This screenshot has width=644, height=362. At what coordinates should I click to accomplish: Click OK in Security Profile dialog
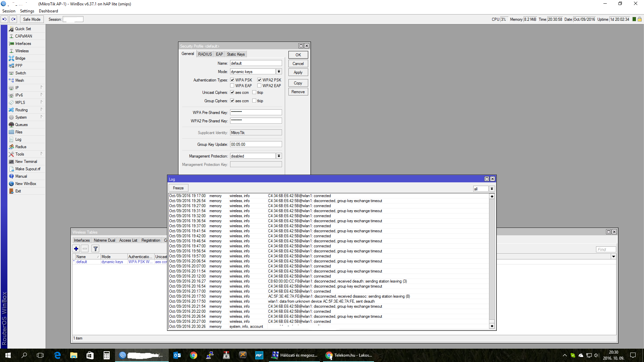298,55
